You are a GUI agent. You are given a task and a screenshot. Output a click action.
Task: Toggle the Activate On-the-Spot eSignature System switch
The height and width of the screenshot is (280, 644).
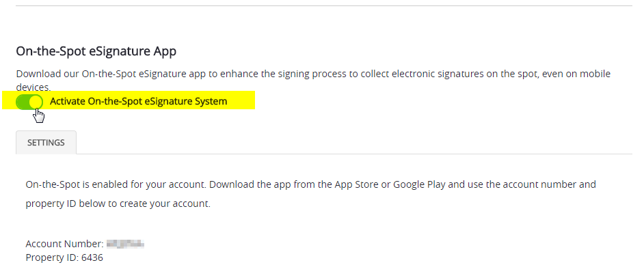[29, 101]
